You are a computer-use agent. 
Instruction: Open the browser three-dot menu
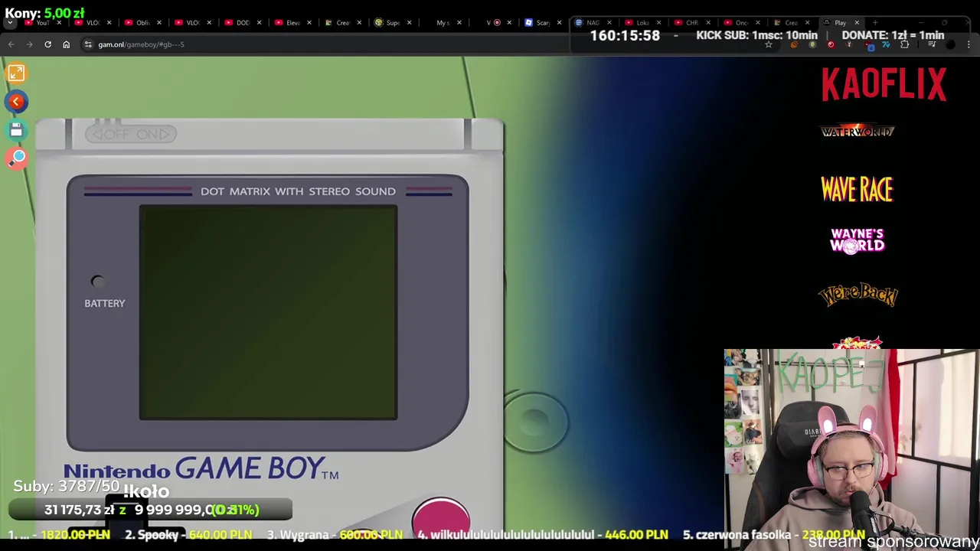(969, 45)
